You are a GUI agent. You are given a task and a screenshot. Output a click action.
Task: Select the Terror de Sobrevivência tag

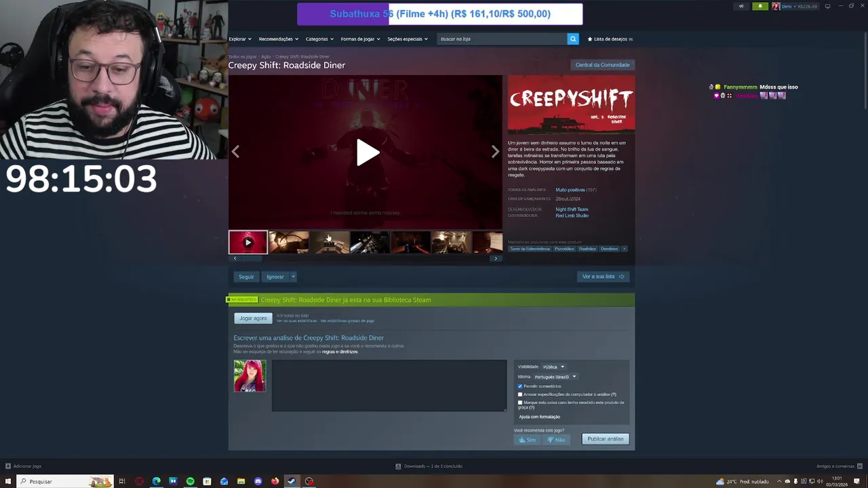[530, 249]
